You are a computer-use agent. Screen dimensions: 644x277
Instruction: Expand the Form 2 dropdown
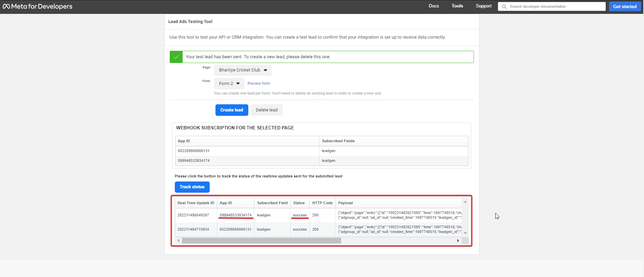click(x=229, y=84)
